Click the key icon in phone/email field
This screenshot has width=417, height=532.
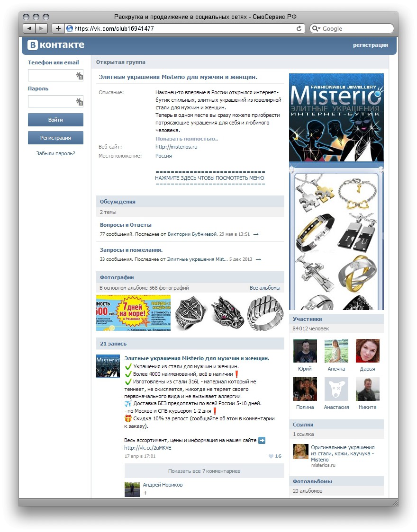(79, 75)
